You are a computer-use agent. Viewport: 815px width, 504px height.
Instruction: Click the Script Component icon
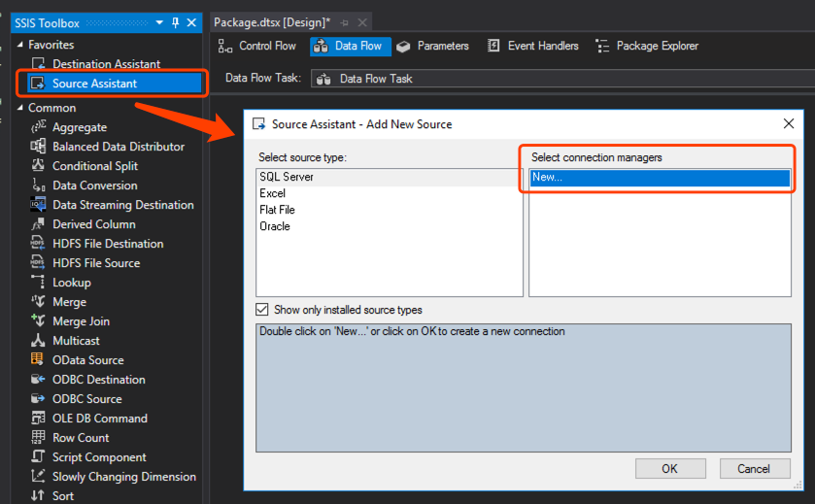[38, 456]
